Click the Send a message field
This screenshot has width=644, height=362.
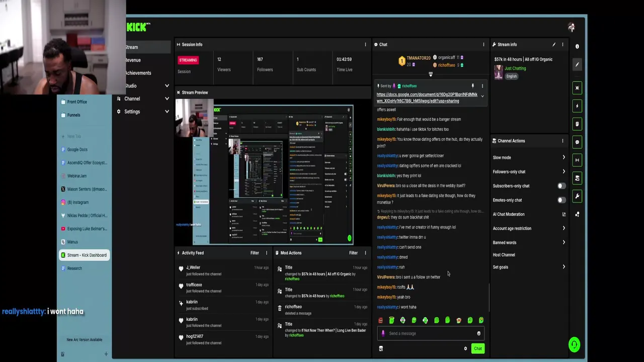click(431, 333)
